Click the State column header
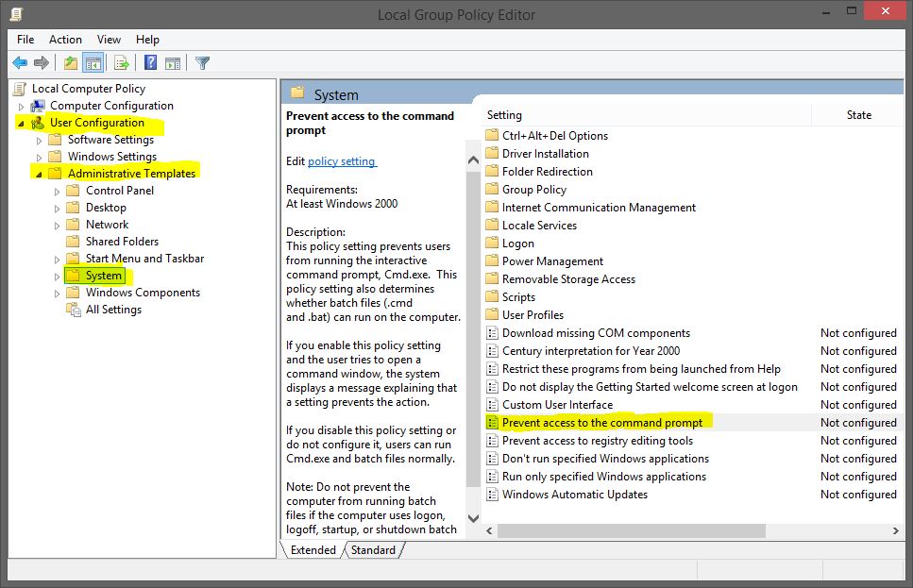Screen dimensions: 913x588 pyautogui.click(x=858, y=115)
